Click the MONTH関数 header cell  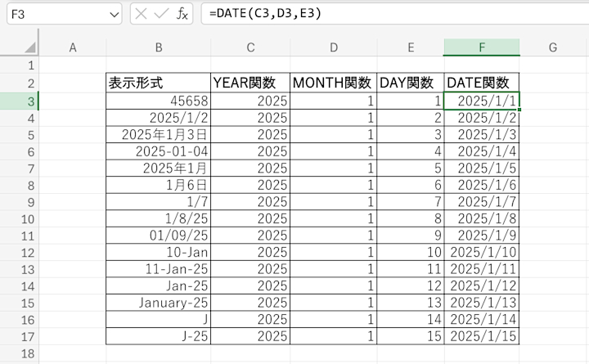coord(333,83)
